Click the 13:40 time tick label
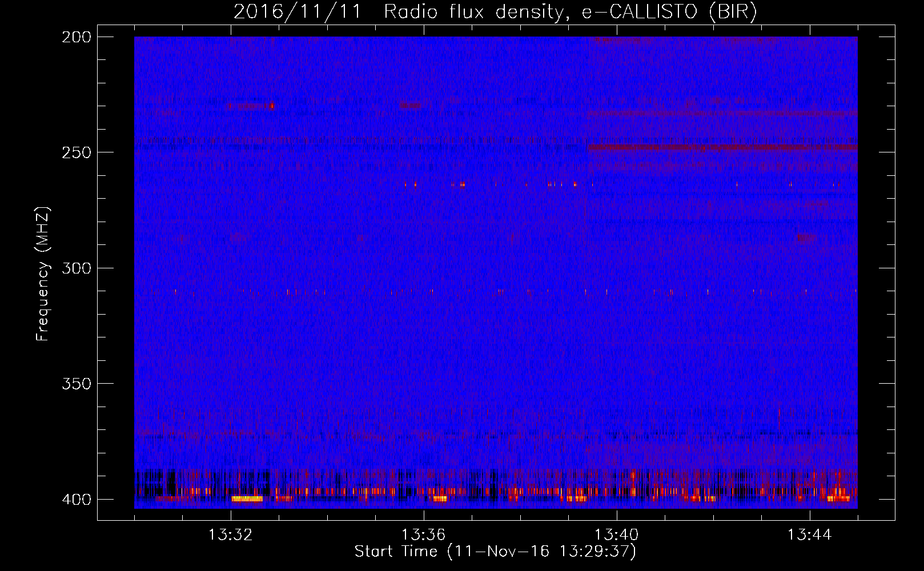This screenshot has height=571, width=924. pyautogui.click(x=617, y=535)
